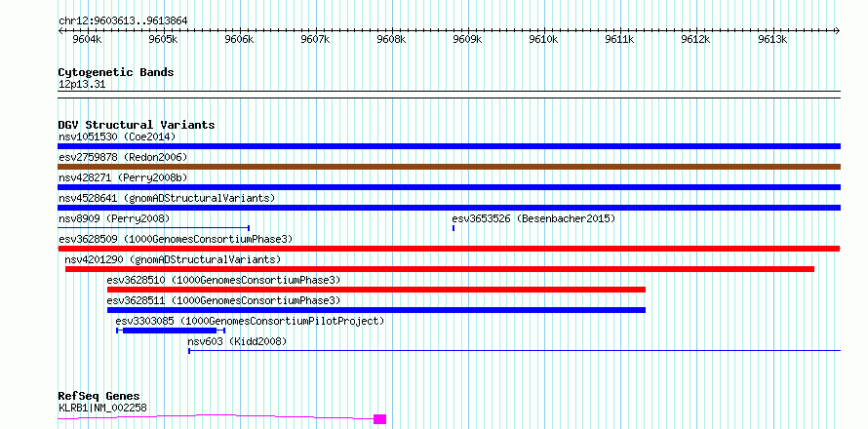Image resolution: width=868 pixels, height=429 pixels.
Task: Open the esv2759878 (Redon2006) label
Action: tap(123, 157)
